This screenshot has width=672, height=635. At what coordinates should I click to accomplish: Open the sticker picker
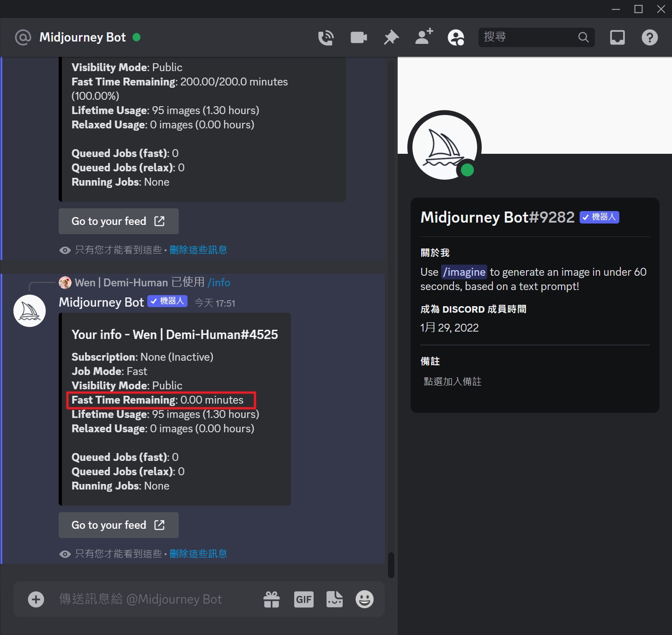click(x=334, y=599)
